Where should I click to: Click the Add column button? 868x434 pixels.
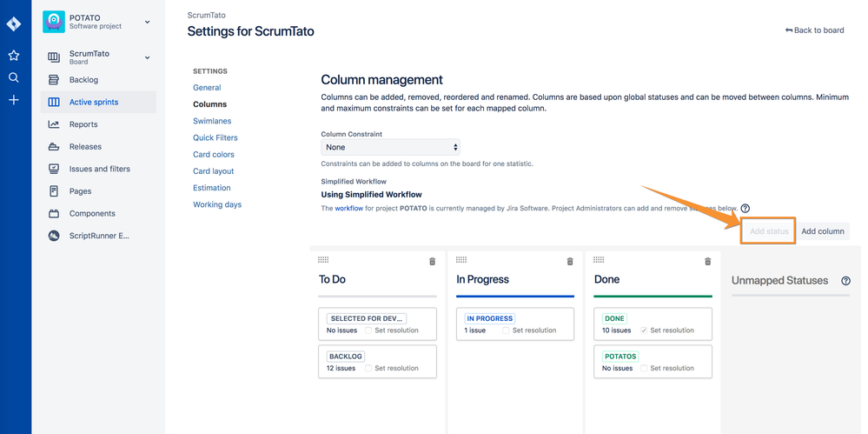pos(822,231)
